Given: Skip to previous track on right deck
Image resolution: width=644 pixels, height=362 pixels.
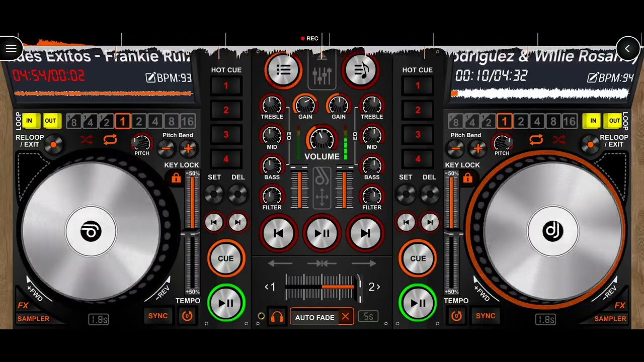Looking at the screenshot, I should pyautogui.click(x=406, y=222).
